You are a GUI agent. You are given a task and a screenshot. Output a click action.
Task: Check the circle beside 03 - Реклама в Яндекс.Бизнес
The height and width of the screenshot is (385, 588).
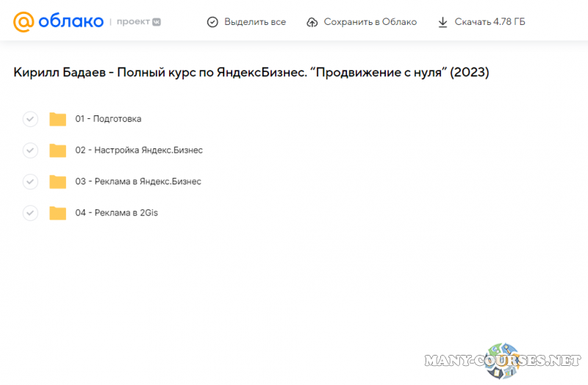(30, 181)
